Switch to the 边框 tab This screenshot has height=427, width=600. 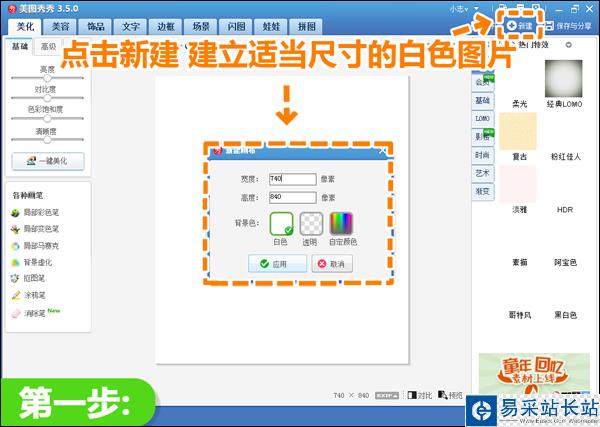[166, 26]
